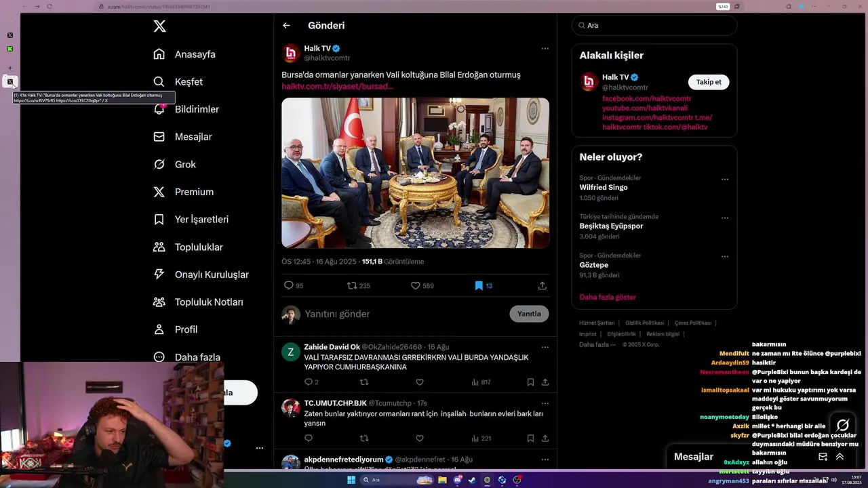Viewport: 868px width, 488px height.
Task: Open the halktv.com.tr/siyaset link
Action: point(337,87)
